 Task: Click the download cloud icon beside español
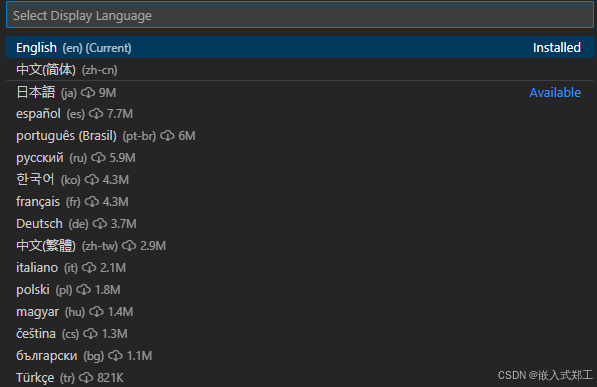tap(96, 114)
